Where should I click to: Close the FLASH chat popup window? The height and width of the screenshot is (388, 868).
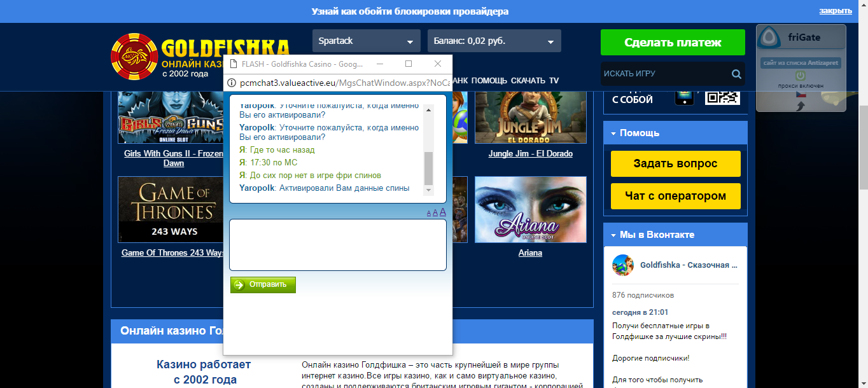pos(438,64)
